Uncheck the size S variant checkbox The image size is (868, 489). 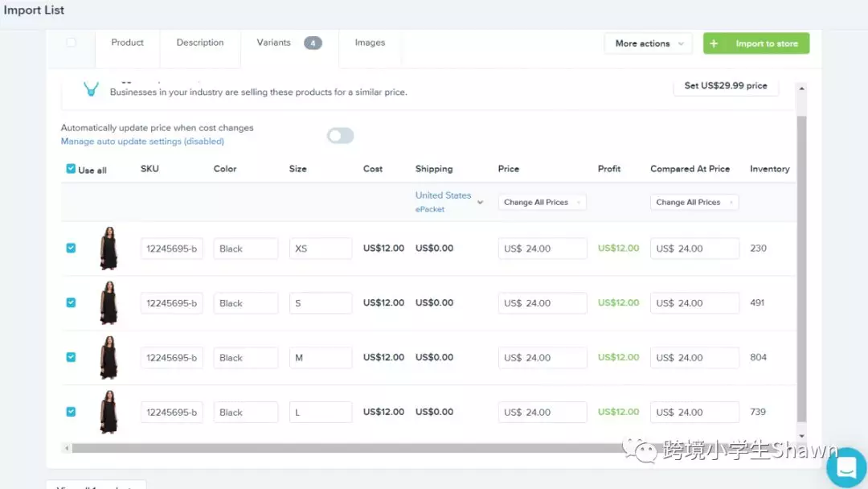tap(71, 302)
